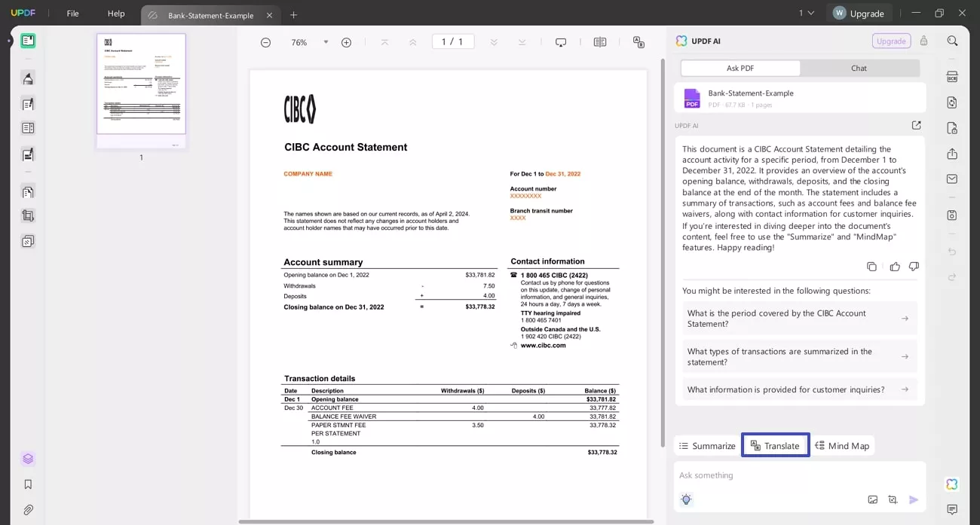The height and width of the screenshot is (525, 980).
Task: Send the file by email
Action: point(952,179)
